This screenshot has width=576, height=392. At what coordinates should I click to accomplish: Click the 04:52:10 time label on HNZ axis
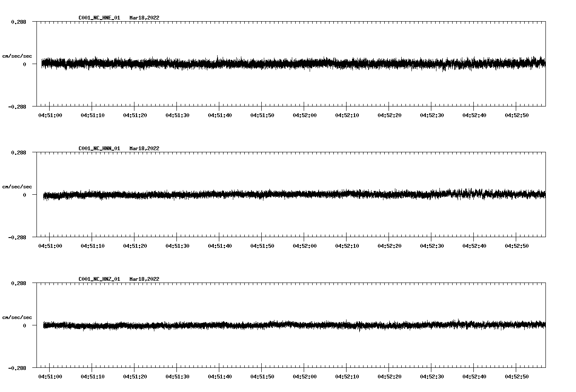pyautogui.click(x=347, y=377)
